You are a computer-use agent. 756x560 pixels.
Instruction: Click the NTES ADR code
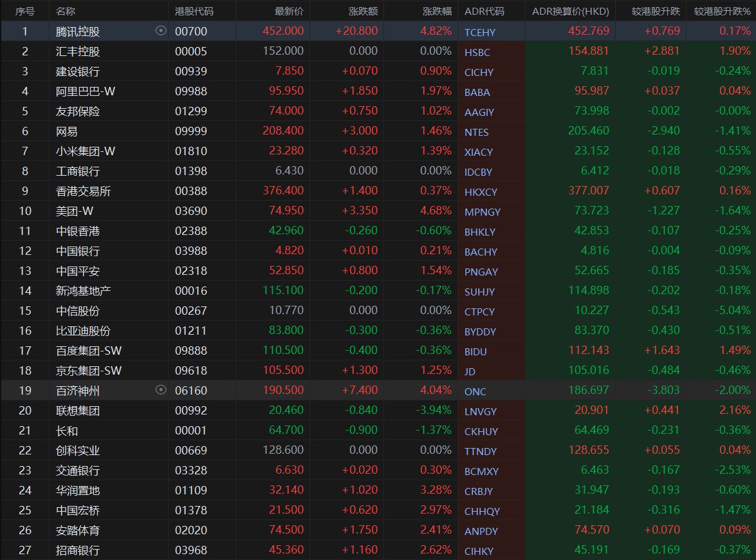point(476,132)
